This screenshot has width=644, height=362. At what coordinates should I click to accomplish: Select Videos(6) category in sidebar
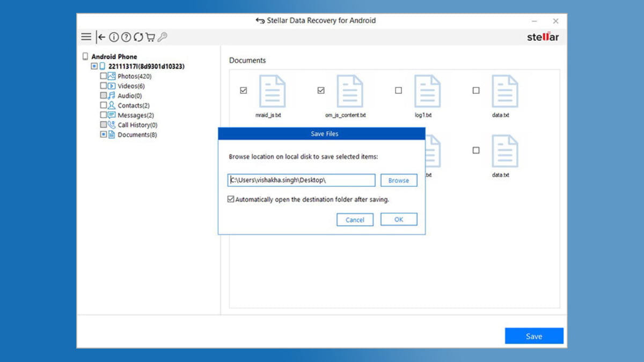[131, 86]
